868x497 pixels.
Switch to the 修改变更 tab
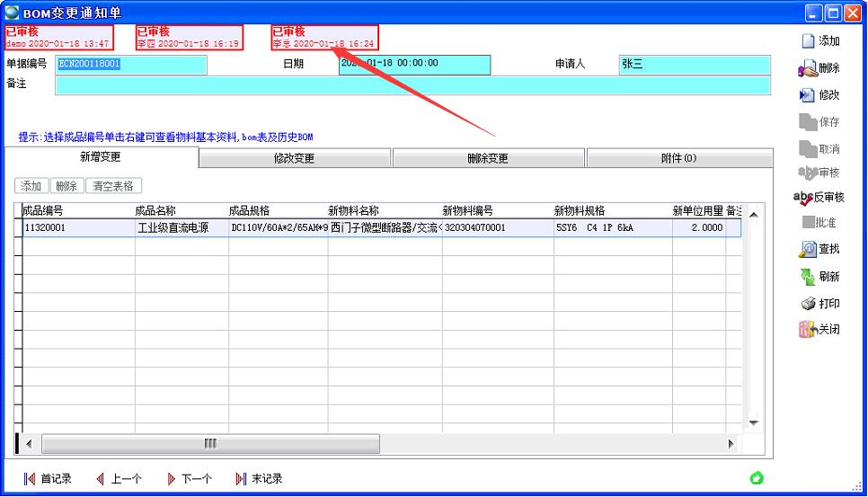tap(294, 159)
